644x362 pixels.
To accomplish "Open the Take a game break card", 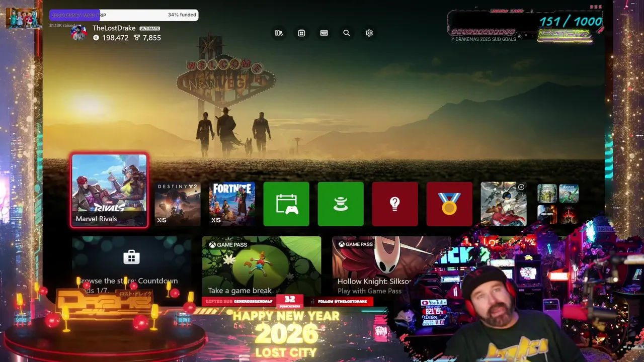I will 262,266.
